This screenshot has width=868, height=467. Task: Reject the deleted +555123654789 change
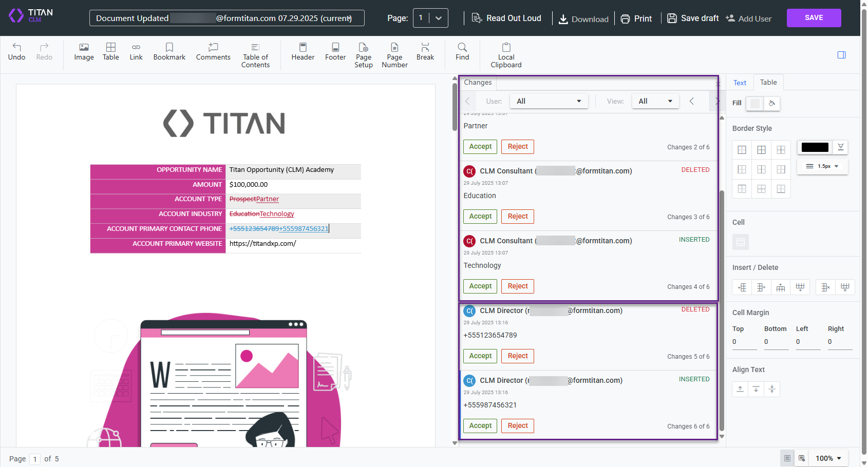[x=518, y=356]
